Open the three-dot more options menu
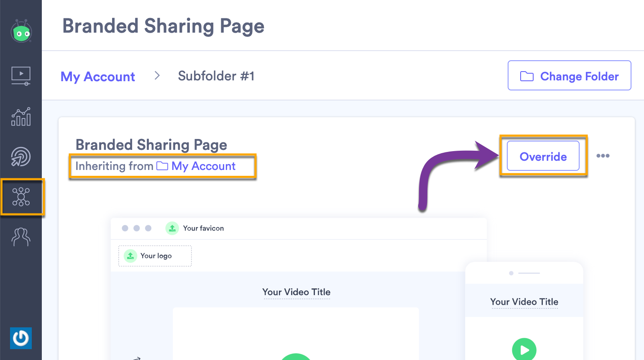 603,156
